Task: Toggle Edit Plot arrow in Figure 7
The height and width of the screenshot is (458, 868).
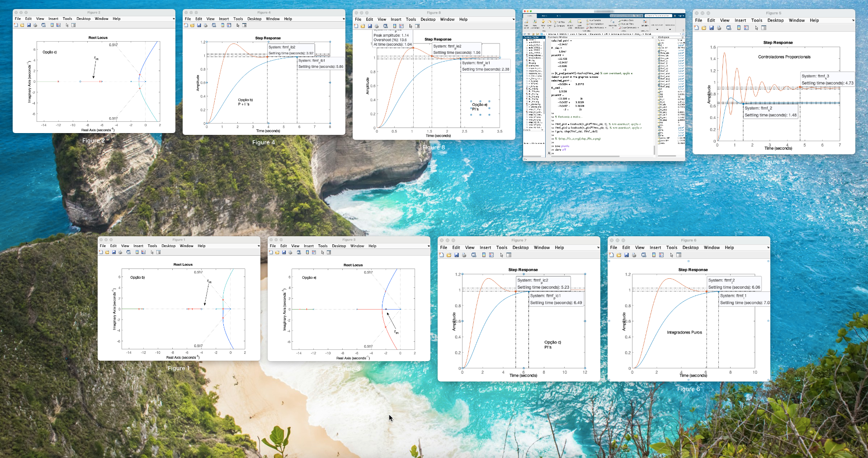Action: (x=501, y=255)
